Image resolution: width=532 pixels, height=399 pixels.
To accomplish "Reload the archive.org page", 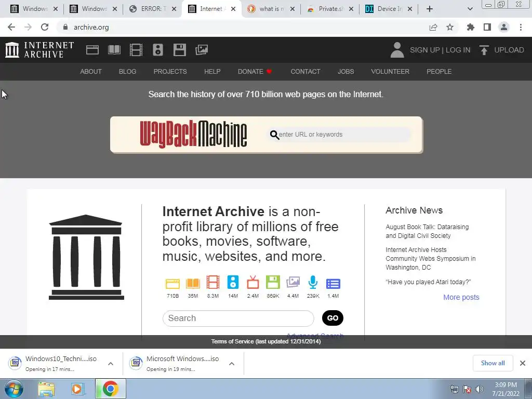I will (45, 27).
